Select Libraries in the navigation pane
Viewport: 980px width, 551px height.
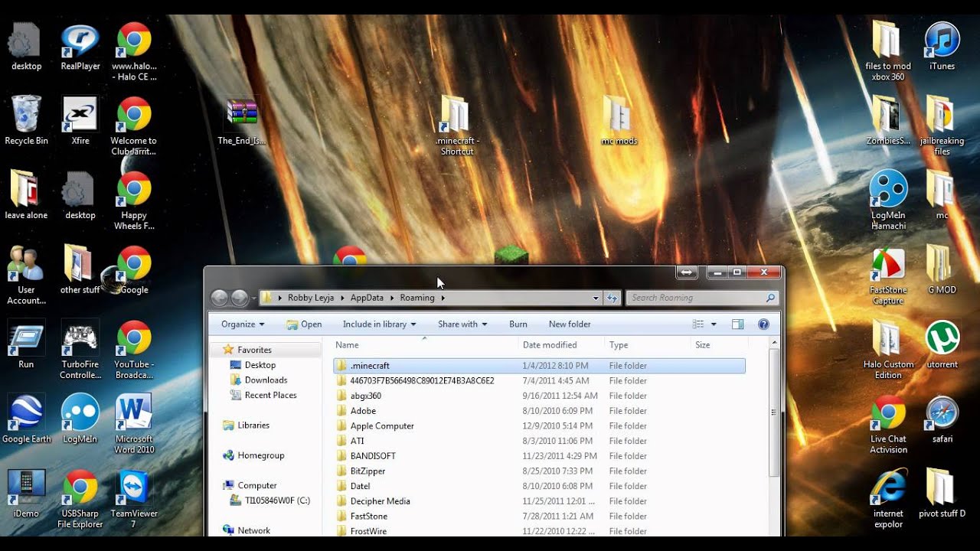253,425
